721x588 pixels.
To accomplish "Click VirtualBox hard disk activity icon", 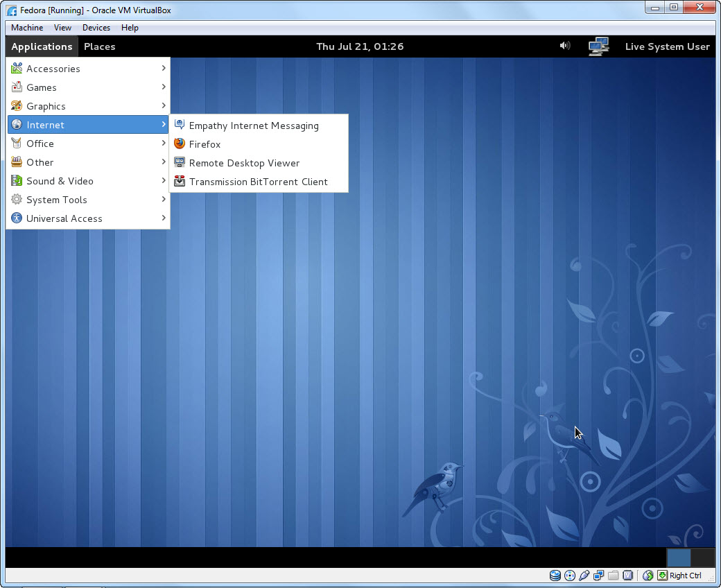I will [555, 576].
